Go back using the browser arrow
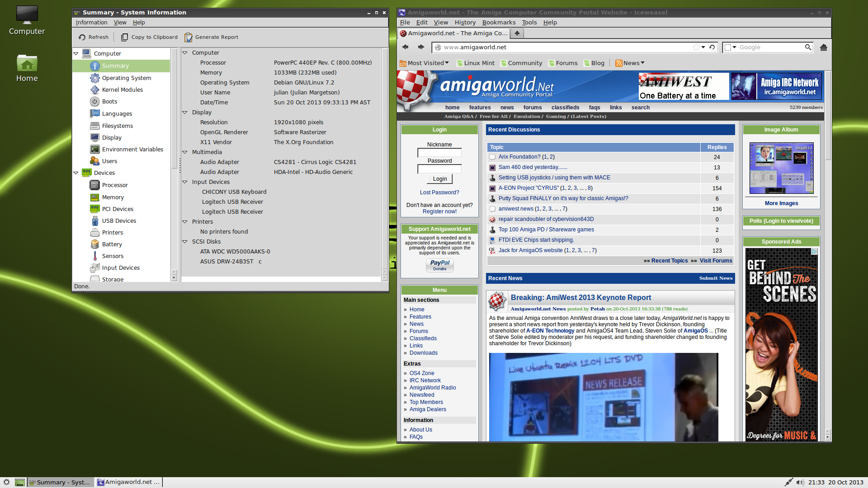 [405, 47]
